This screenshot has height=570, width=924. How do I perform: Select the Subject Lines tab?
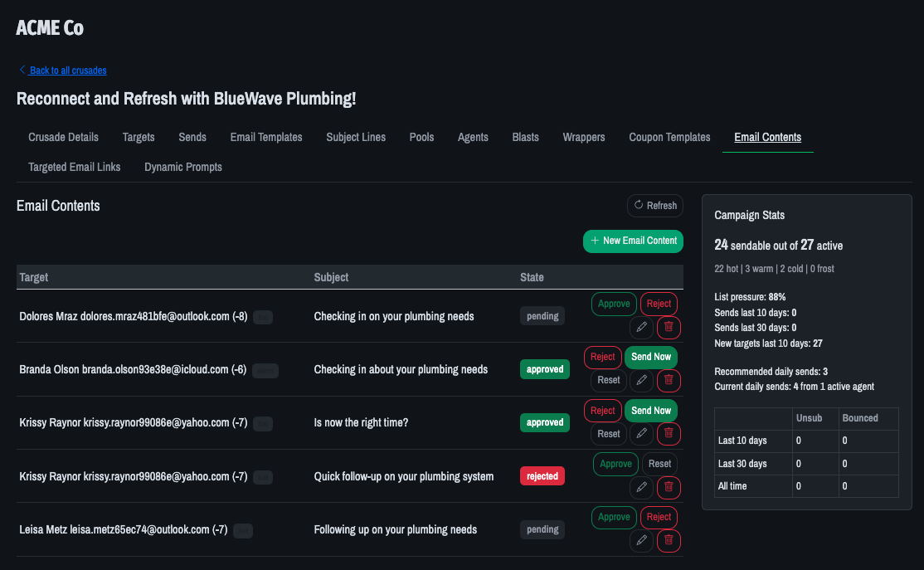(356, 137)
